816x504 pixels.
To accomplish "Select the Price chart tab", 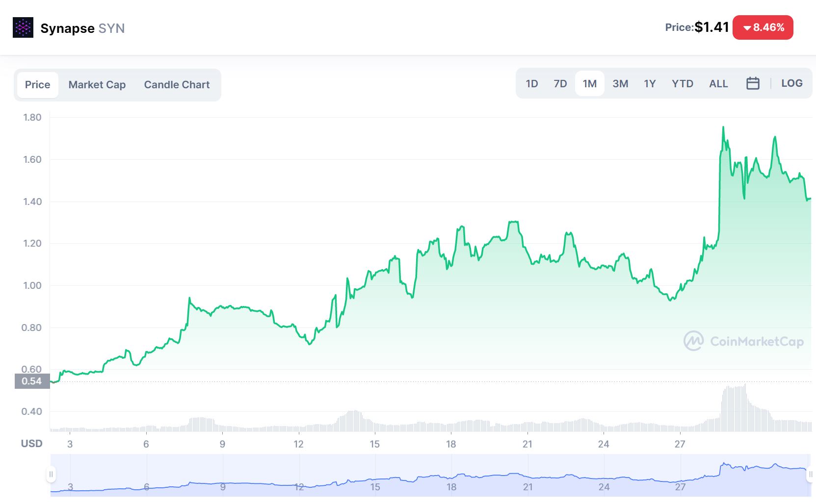I will (x=38, y=85).
